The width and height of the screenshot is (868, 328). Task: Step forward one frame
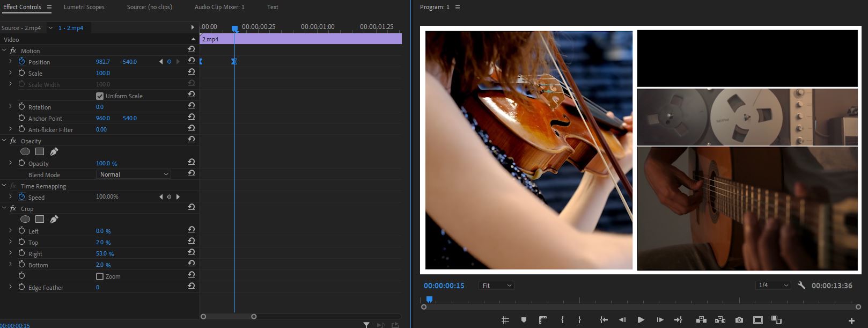coord(660,320)
